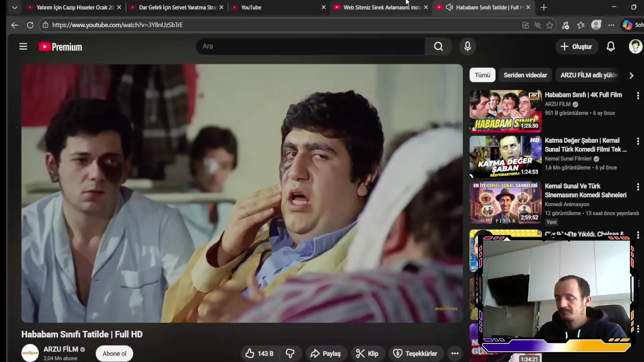
Task: Go back with the browser back arrow
Action: click(x=15, y=25)
